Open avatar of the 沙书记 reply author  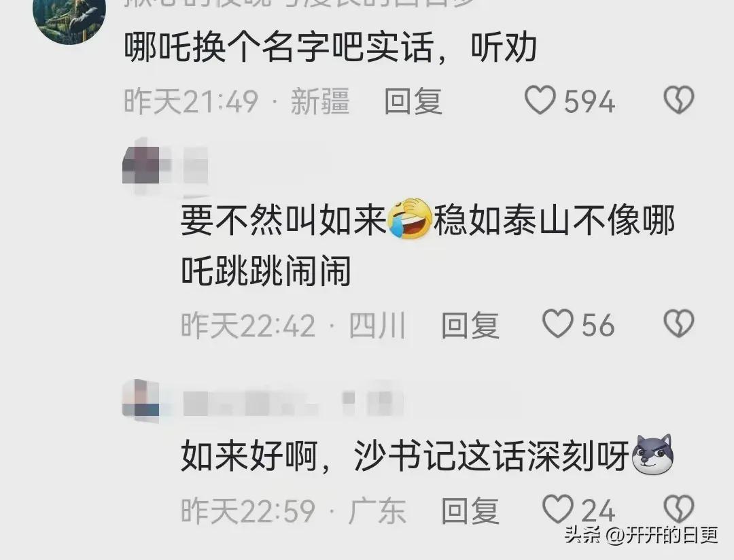pos(141,400)
